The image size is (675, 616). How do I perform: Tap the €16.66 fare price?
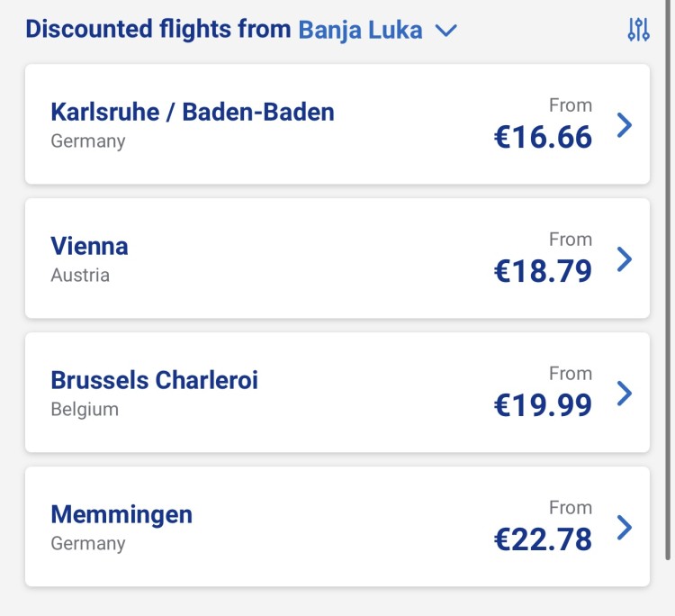[x=543, y=137]
